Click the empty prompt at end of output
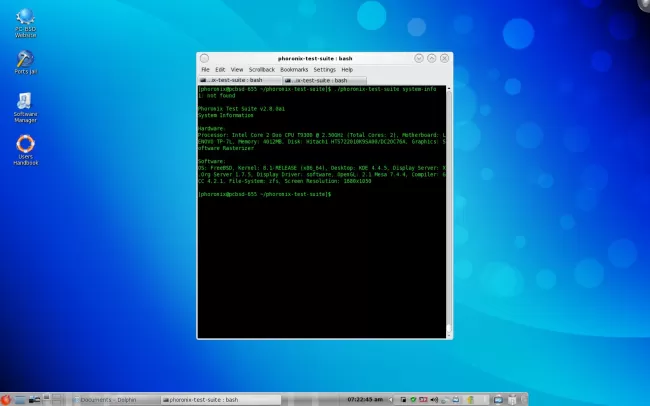Viewport: 650px width, 406px height. (264, 194)
